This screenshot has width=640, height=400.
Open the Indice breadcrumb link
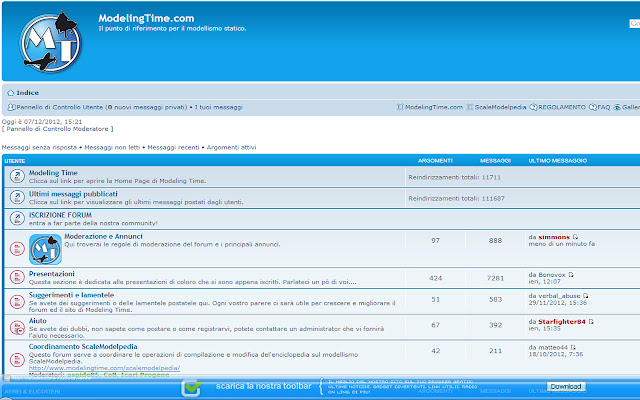[x=27, y=93]
